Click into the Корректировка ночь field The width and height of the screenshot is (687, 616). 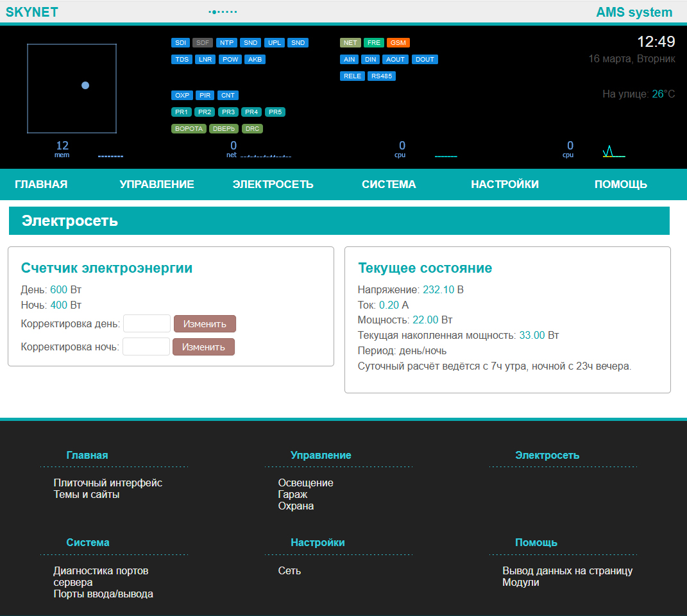[x=146, y=346]
